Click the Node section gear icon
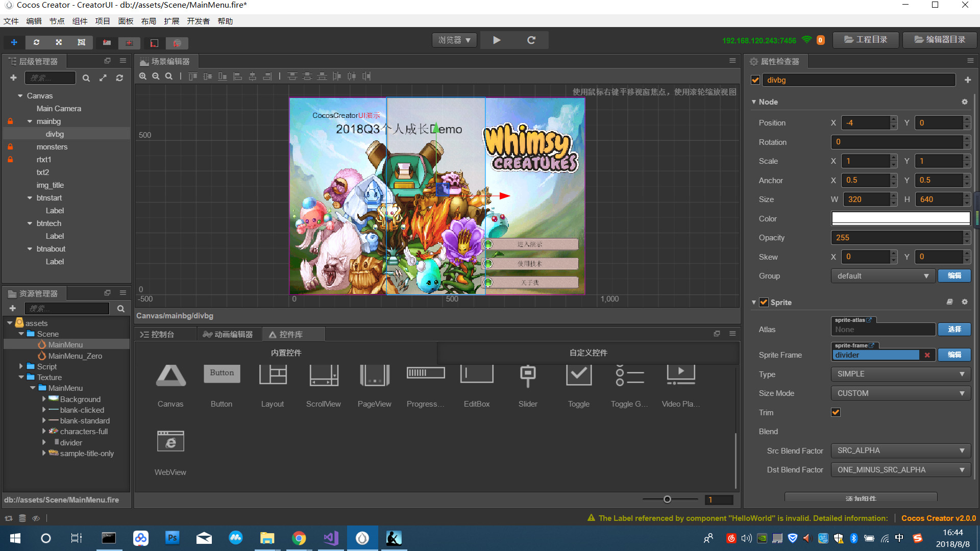980x551 pixels. click(965, 102)
